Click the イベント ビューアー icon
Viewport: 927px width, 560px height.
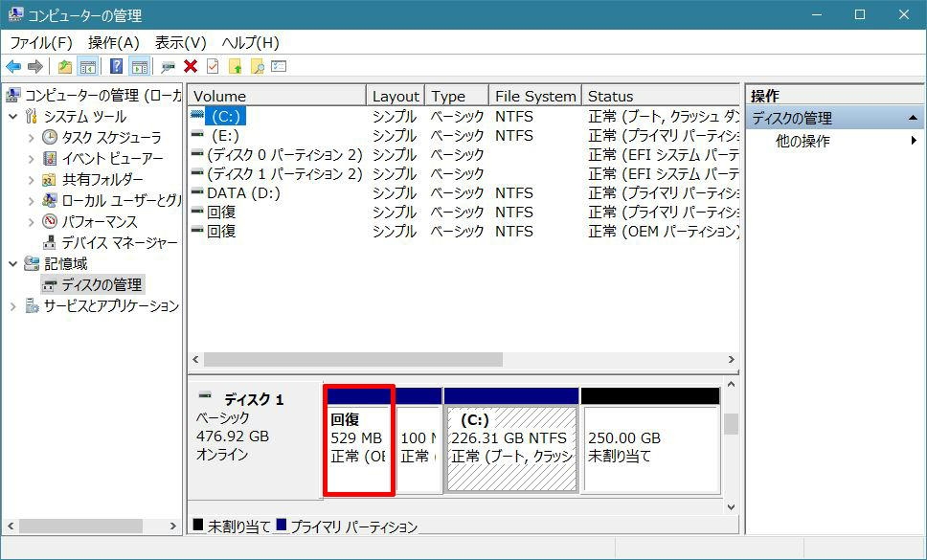click(50, 159)
